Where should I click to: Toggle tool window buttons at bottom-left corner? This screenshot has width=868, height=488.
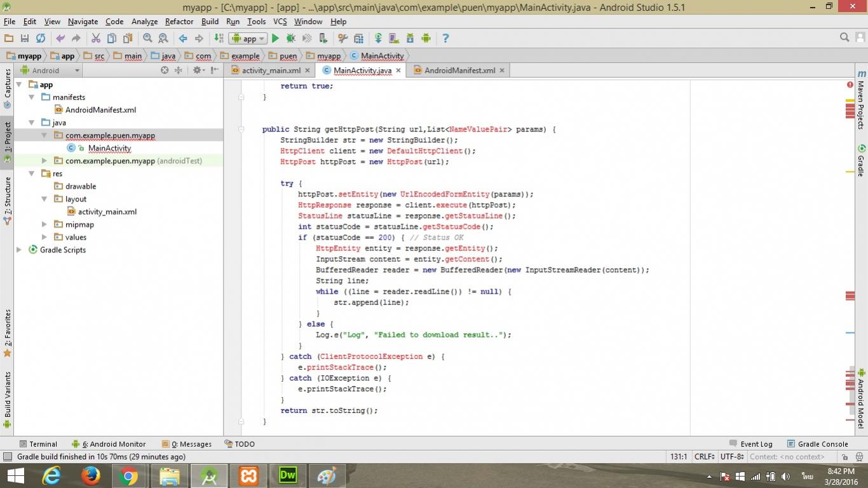click(x=7, y=457)
